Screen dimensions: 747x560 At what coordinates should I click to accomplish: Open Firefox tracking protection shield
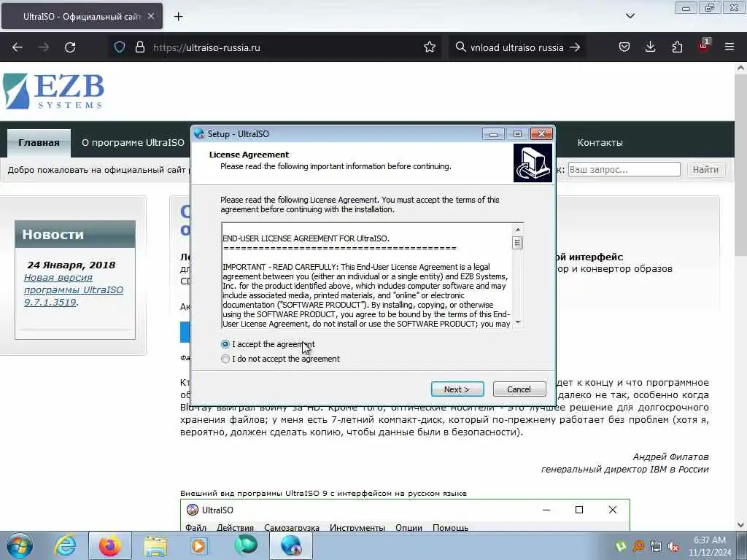point(120,47)
